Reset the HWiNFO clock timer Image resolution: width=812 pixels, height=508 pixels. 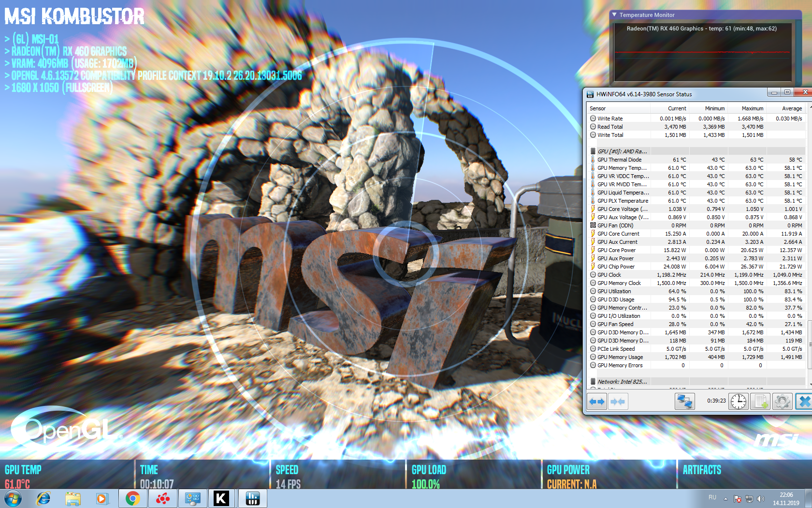(739, 402)
